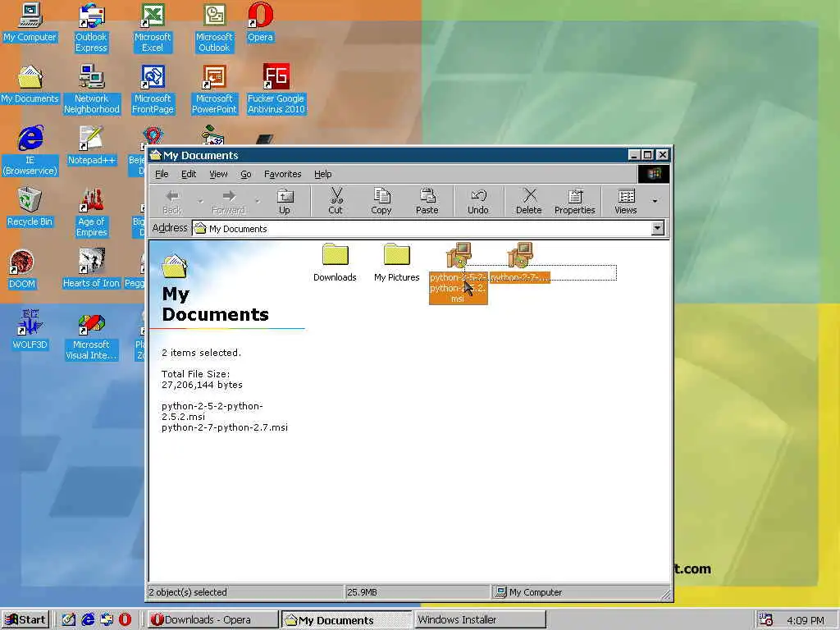840x630 pixels.
Task: Open the File menu
Action: [x=162, y=174]
